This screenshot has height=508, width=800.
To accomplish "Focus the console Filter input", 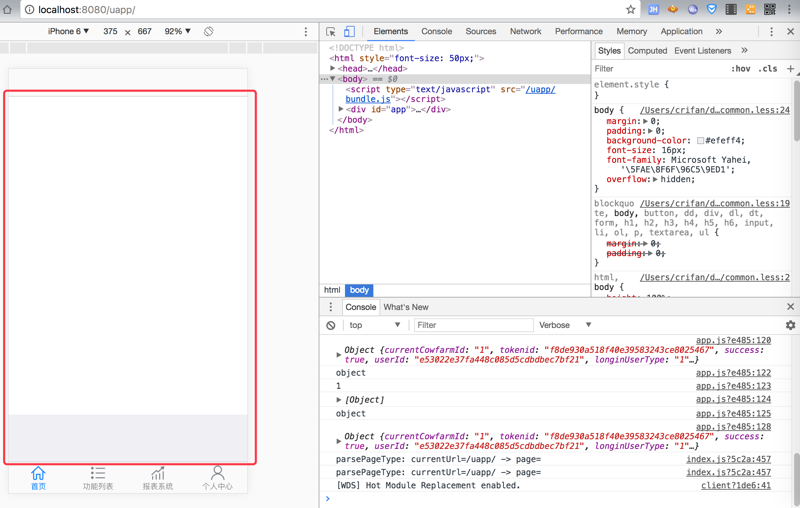I will (473, 325).
